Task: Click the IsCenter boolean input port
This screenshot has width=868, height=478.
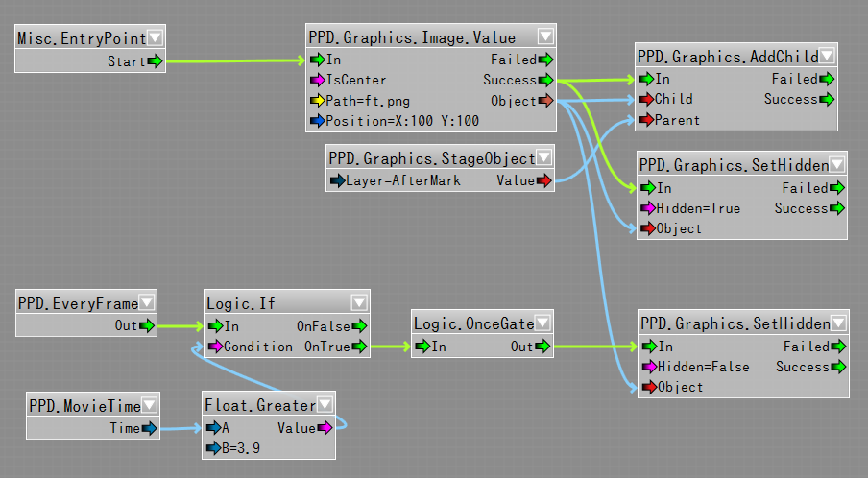Action: [317, 81]
